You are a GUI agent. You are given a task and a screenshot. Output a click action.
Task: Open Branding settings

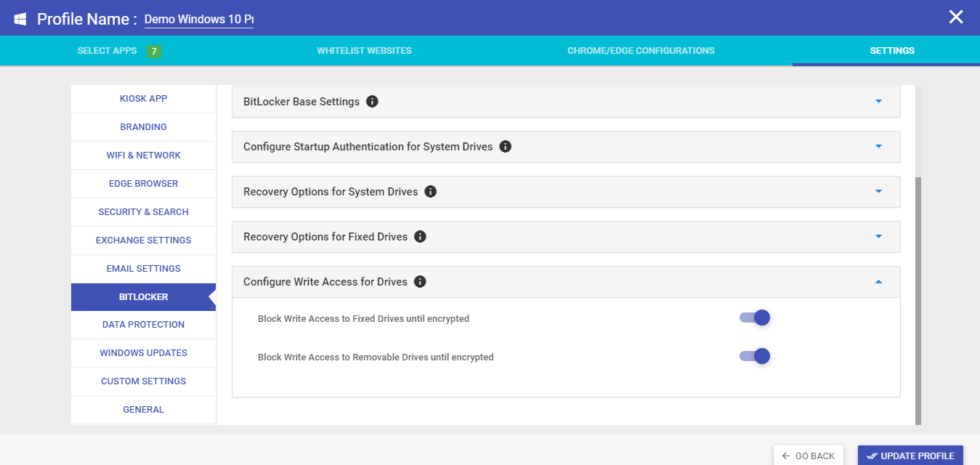click(144, 127)
